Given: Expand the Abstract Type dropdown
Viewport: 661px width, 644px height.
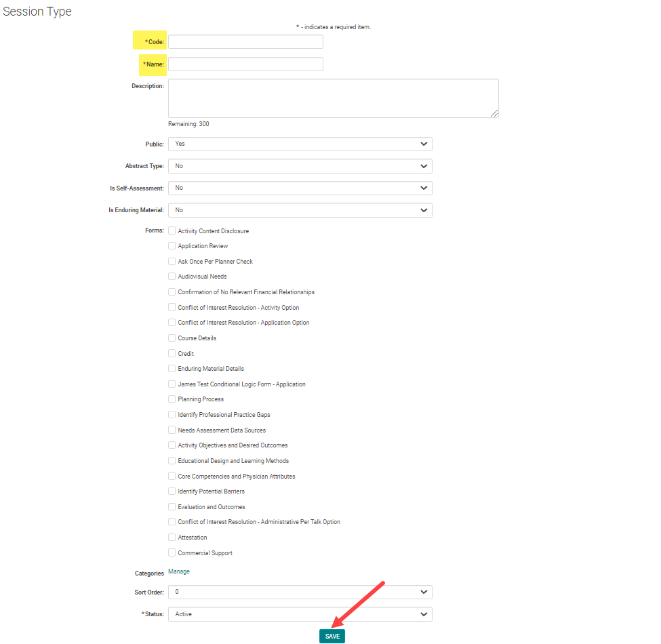Looking at the screenshot, I should [300, 166].
